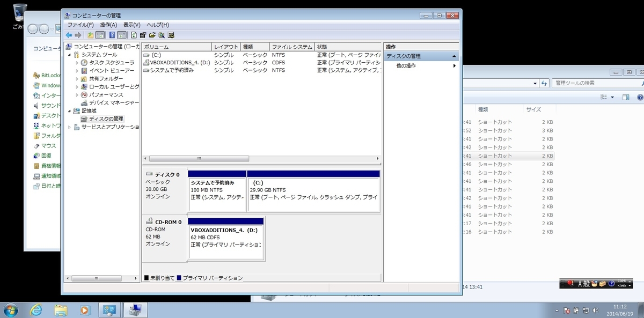This screenshot has width=644, height=318.
Task: Toggle the show/hide console tree icon
Action: coord(100,35)
